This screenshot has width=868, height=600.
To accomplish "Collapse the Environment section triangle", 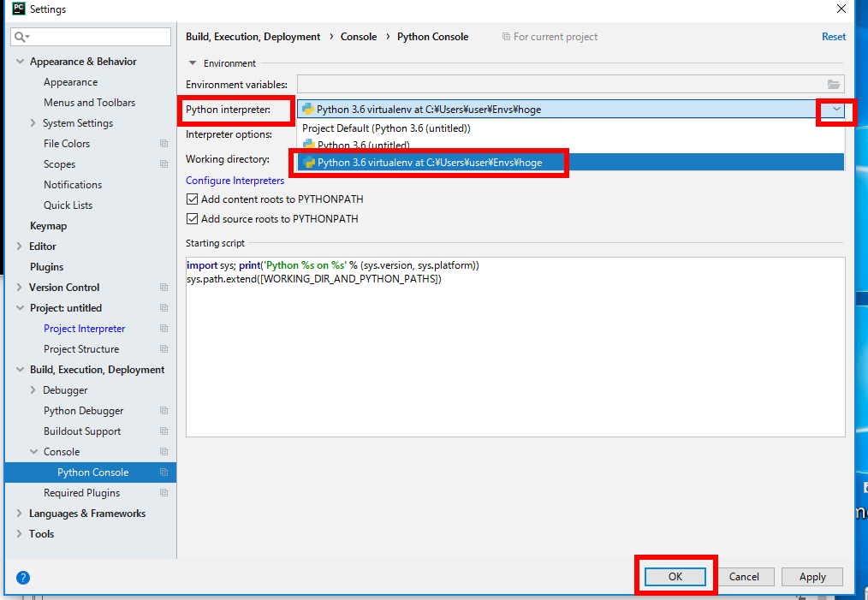I will pos(193,63).
